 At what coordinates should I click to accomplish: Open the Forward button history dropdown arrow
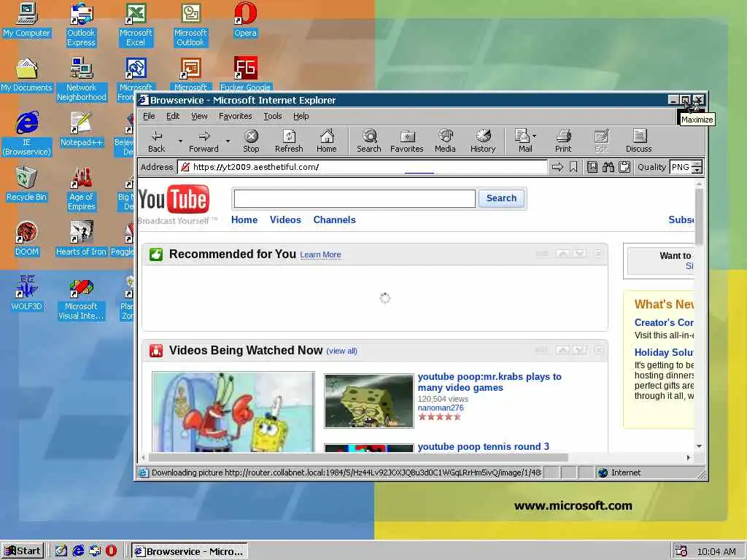pyautogui.click(x=228, y=141)
